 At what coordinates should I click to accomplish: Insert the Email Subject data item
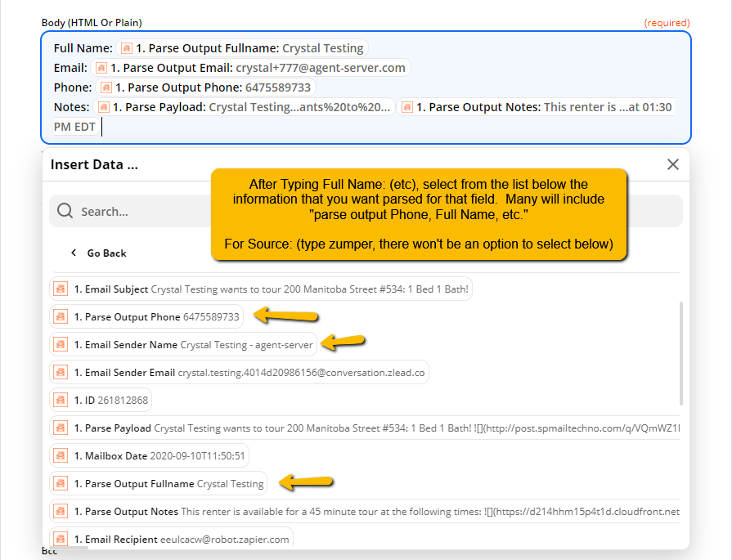[x=261, y=289]
